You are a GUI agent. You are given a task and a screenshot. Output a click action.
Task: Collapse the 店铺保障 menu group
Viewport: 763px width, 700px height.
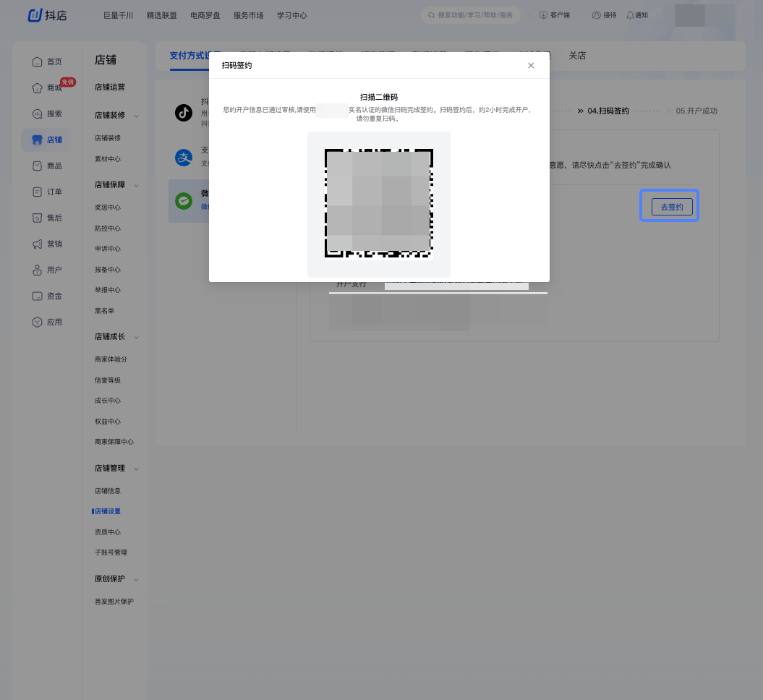point(137,186)
